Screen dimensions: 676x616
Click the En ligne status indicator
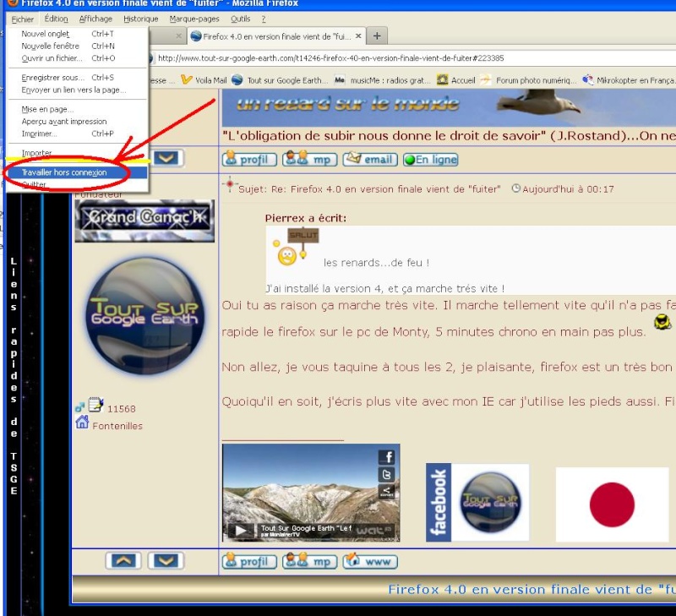[431, 160]
